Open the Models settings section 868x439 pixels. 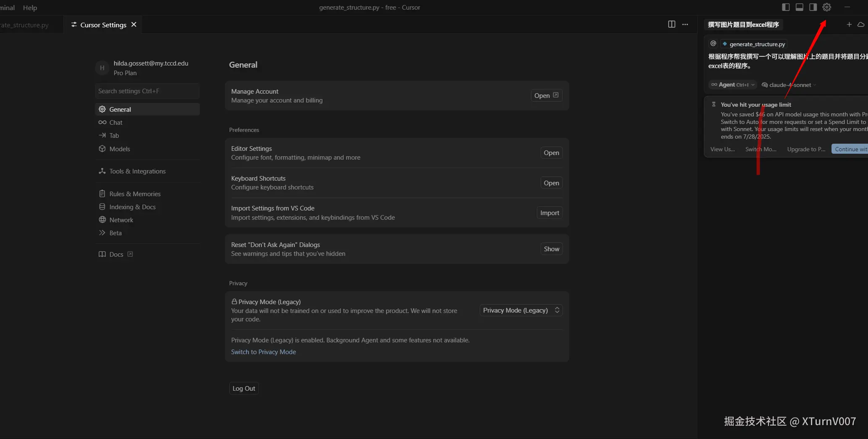coord(120,149)
